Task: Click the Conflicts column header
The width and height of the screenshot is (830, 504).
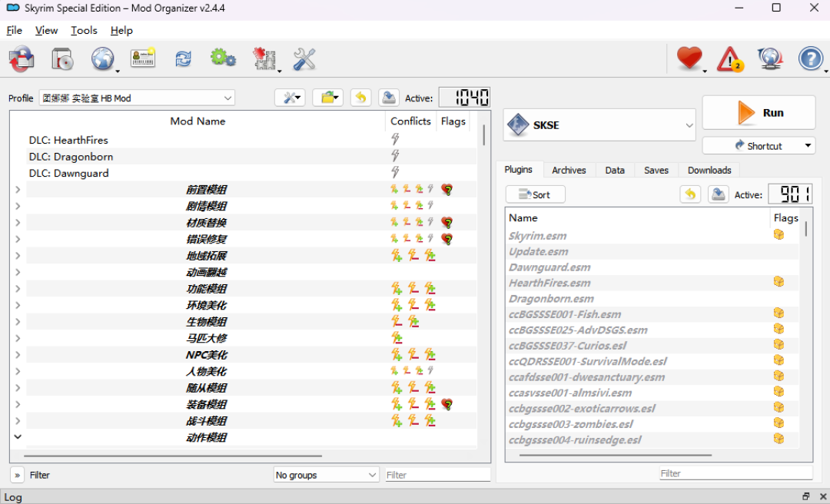Action: point(410,121)
